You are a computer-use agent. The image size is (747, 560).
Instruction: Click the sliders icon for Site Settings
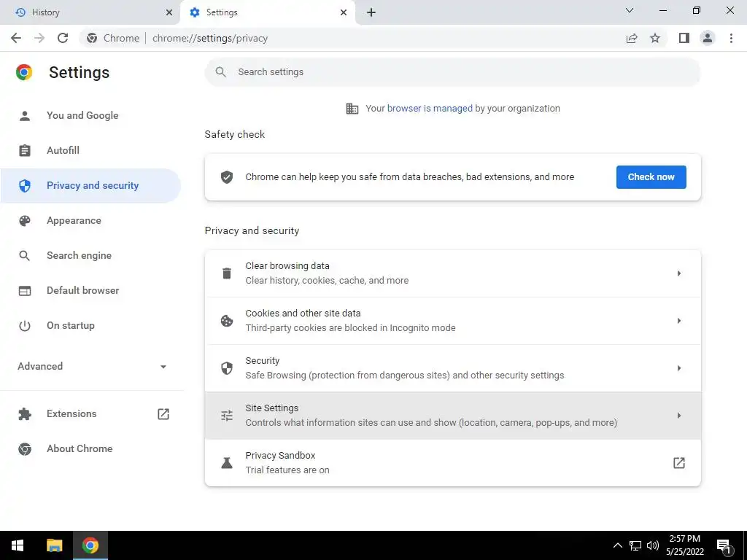(x=227, y=416)
